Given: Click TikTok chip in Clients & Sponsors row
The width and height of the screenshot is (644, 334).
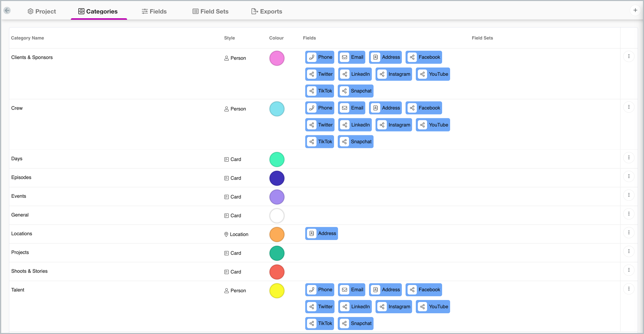Looking at the screenshot, I should coord(319,91).
